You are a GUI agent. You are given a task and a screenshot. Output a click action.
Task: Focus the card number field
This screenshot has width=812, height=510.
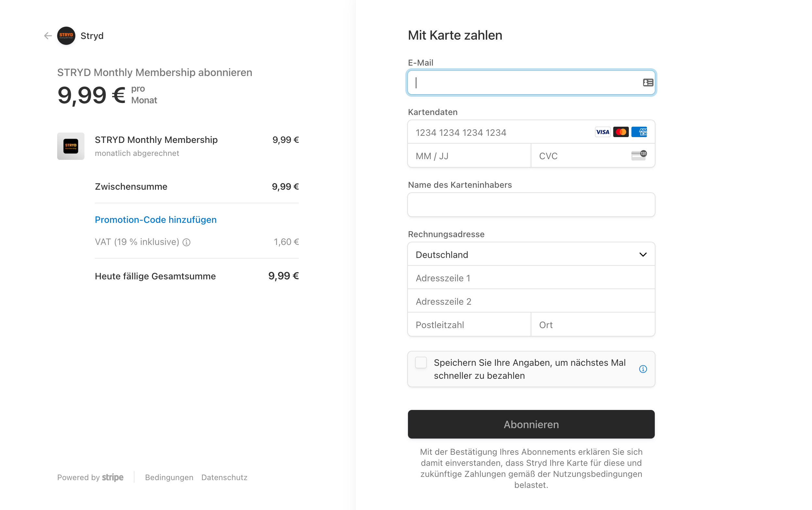click(x=499, y=132)
